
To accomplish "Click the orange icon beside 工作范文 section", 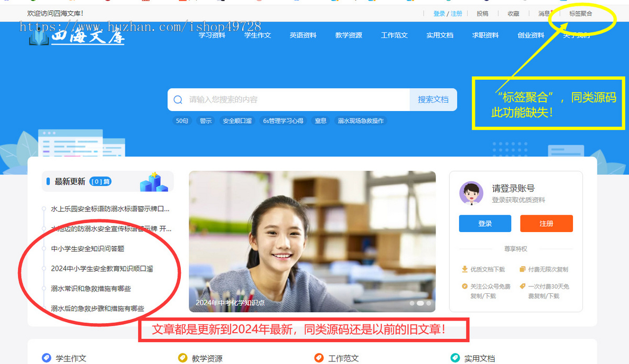I will [x=319, y=358].
